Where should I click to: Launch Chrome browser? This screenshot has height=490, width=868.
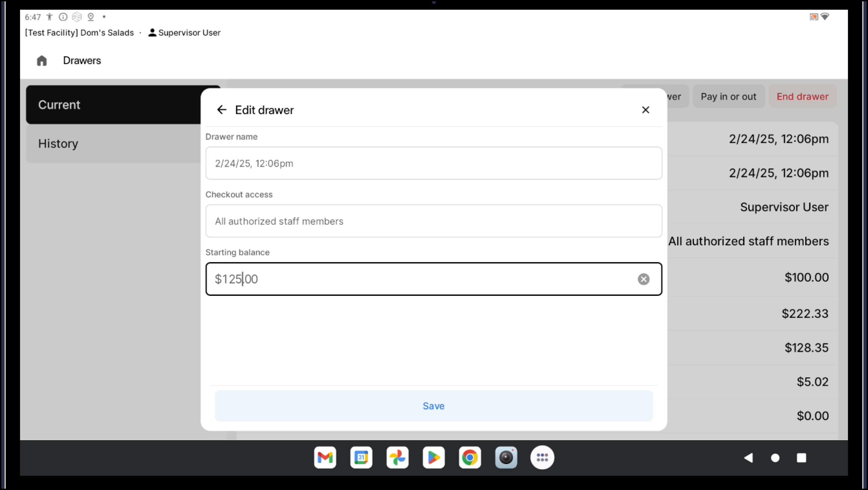coord(470,457)
